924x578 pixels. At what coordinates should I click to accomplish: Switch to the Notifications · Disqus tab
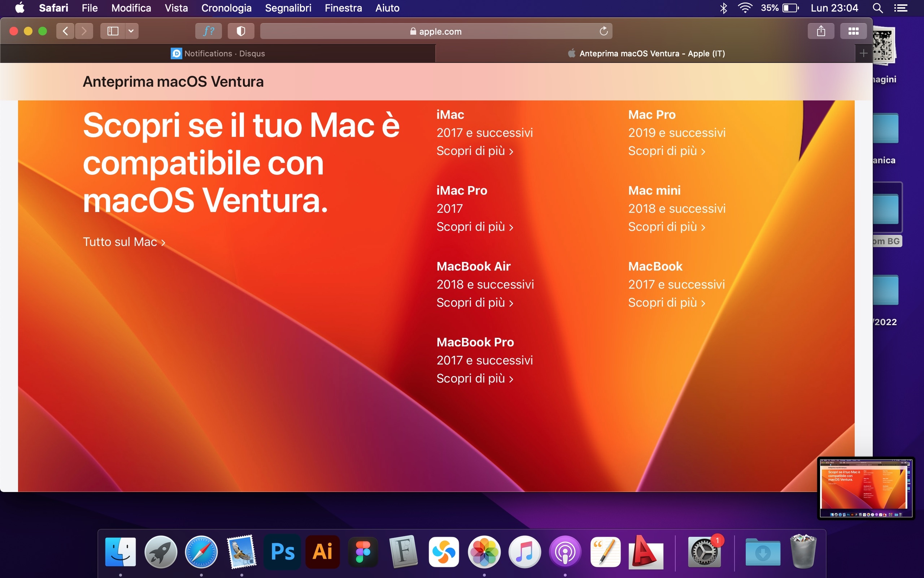point(218,53)
